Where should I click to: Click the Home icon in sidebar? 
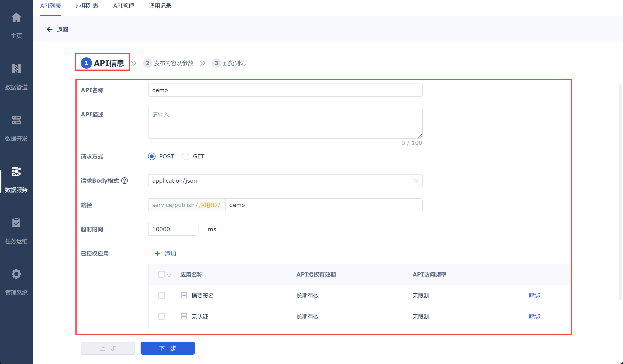point(16,17)
